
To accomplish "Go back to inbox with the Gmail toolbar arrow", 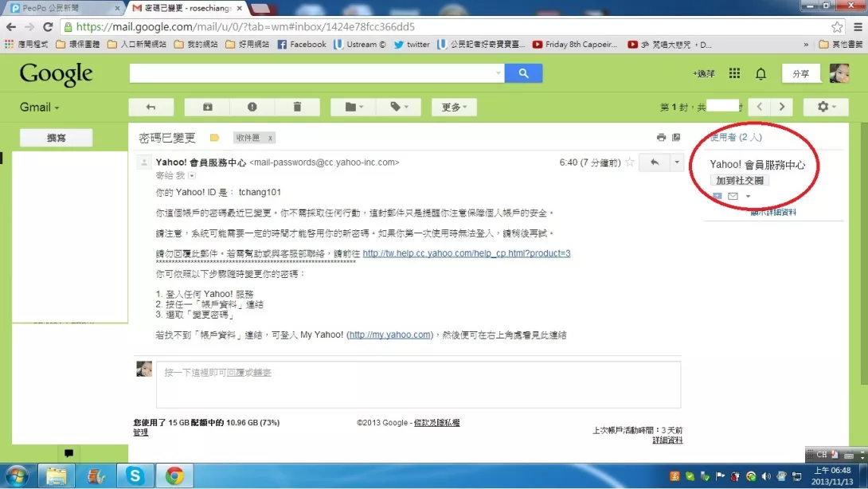I will coord(151,107).
